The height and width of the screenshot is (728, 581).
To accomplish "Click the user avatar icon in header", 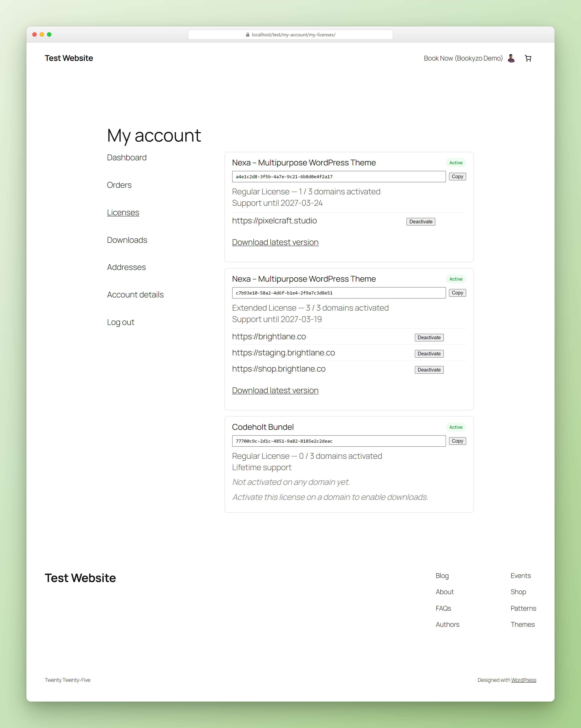I will (511, 58).
